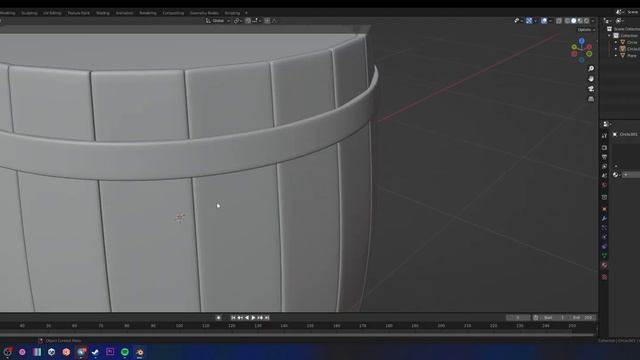This screenshot has height=360, width=640.
Task: Collapse the Collection in outliner
Action: [610, 36]
